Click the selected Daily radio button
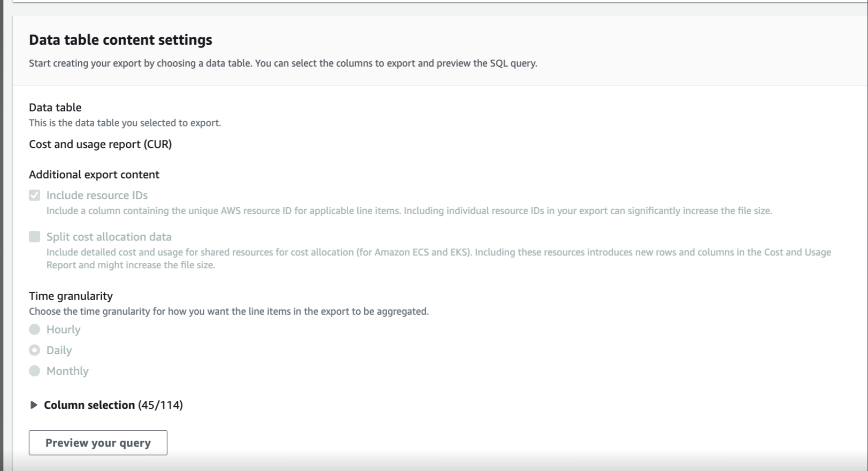The width and height of the screenshot is (868, 471). coord(34,350)
